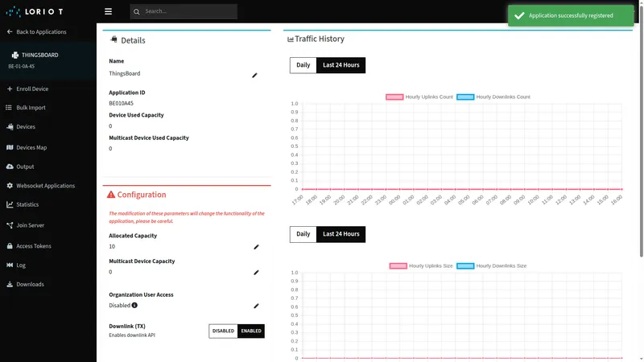Screen dimensions: 644x362
Task: Toggle Hourly Downlinks Count legend series
Action: tap(493, 97)
